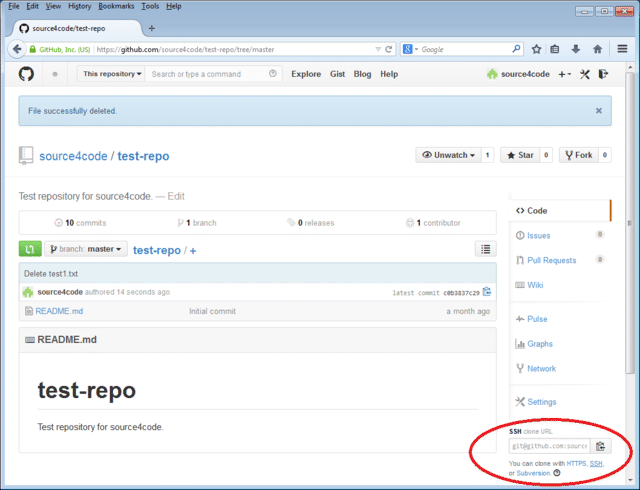This screenshot has height=490, width=640.
Task: Create new file with plus link
Action: point(193,251)
